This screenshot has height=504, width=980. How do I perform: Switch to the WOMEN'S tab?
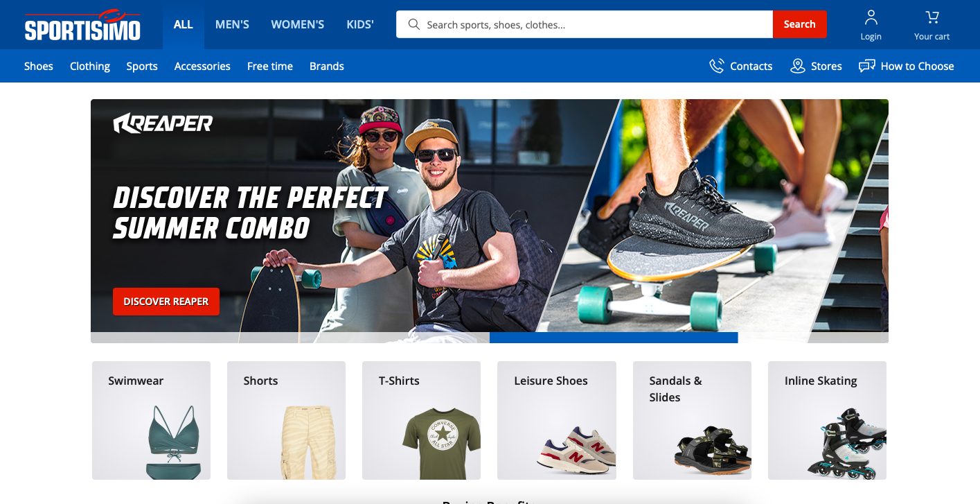(x=297, y=24)
